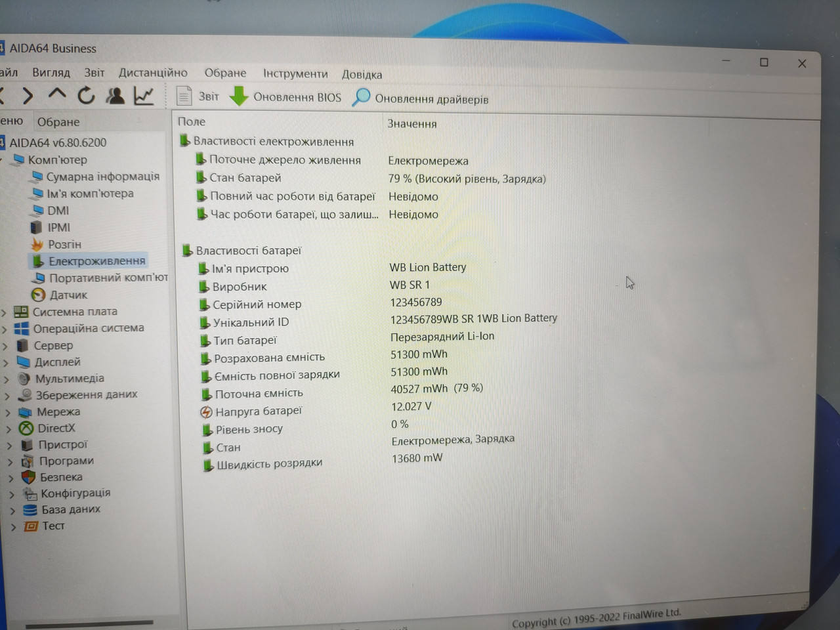The image size is (840, 630).
Task: Click the Оновлення драйверів button label
Action: click(432, 99)
